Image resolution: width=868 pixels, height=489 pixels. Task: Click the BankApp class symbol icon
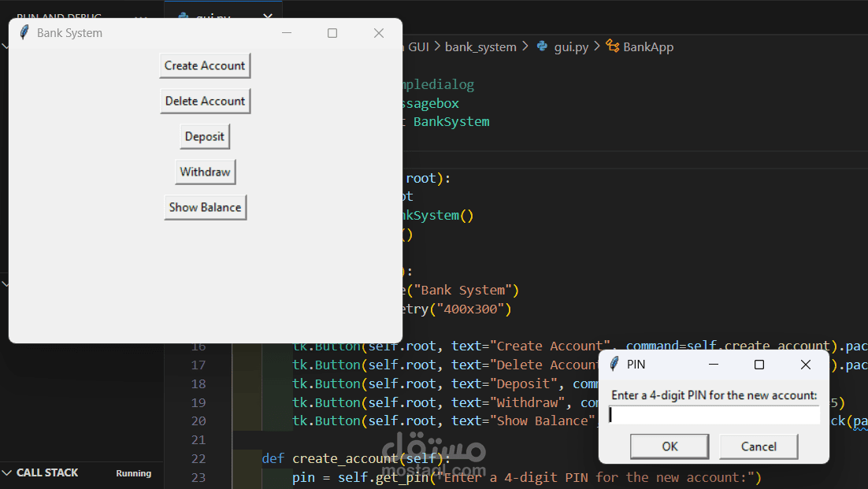click(x=612, y=46)
